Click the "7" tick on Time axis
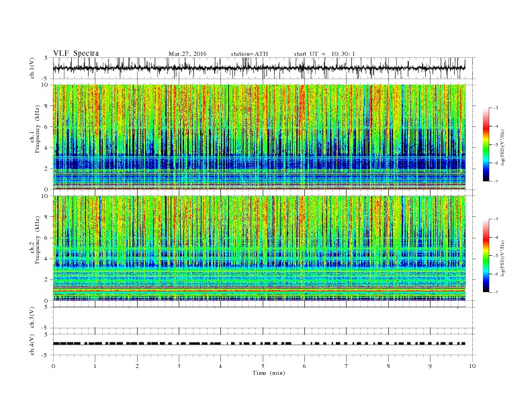 click(x=347, y=366)
